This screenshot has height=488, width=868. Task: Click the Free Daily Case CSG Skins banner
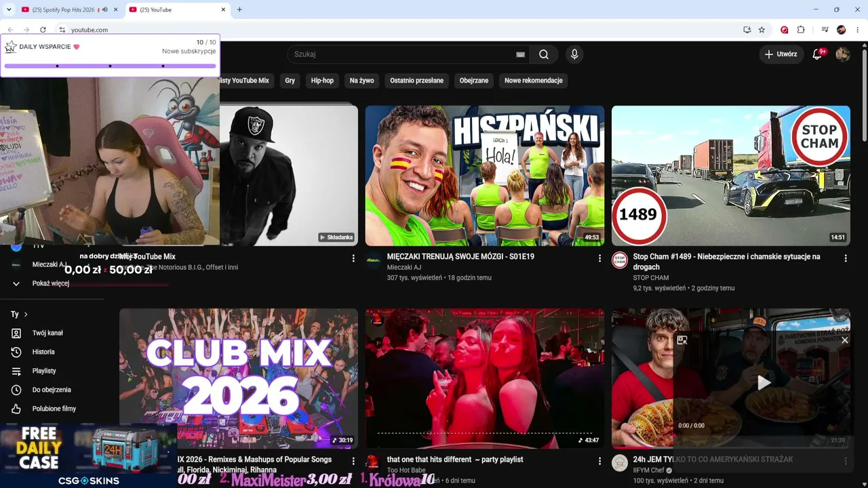[x=88, y=456]
